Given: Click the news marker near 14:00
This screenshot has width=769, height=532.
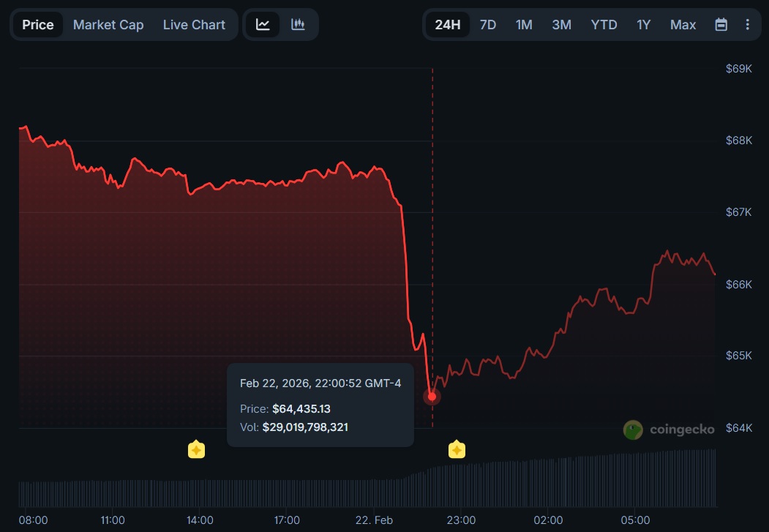Looking at the screenshot, I should [196, 449].
